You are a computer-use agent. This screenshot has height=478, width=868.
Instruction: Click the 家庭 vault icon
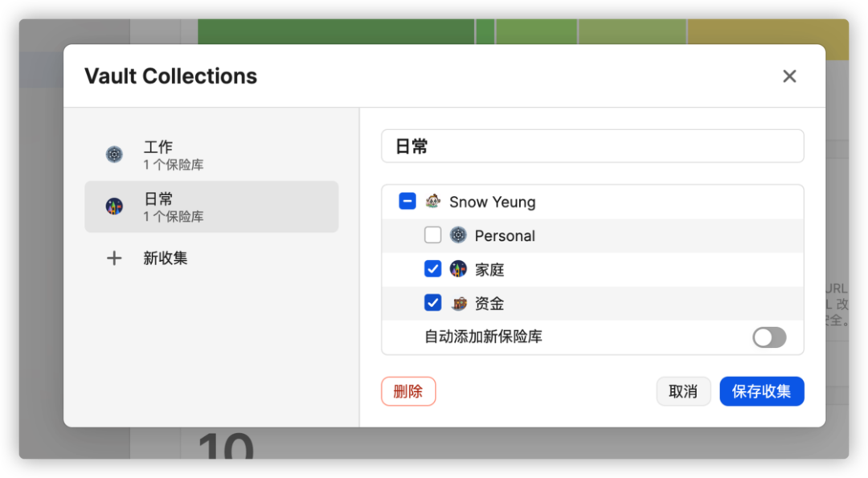pos(458,269)
